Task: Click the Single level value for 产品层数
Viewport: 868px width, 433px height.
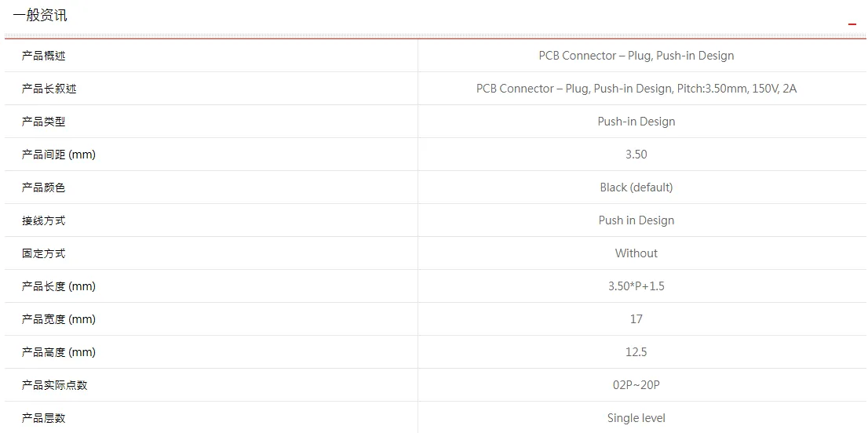Action: 636,418
